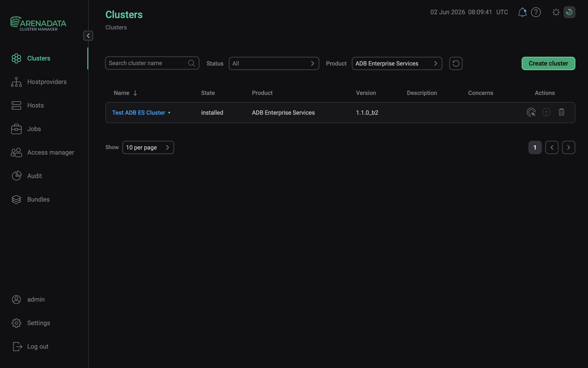The image size is (588, 368).
Task: Click the Create cluster button
Action: pyautogui.click(x=548, y=63)
